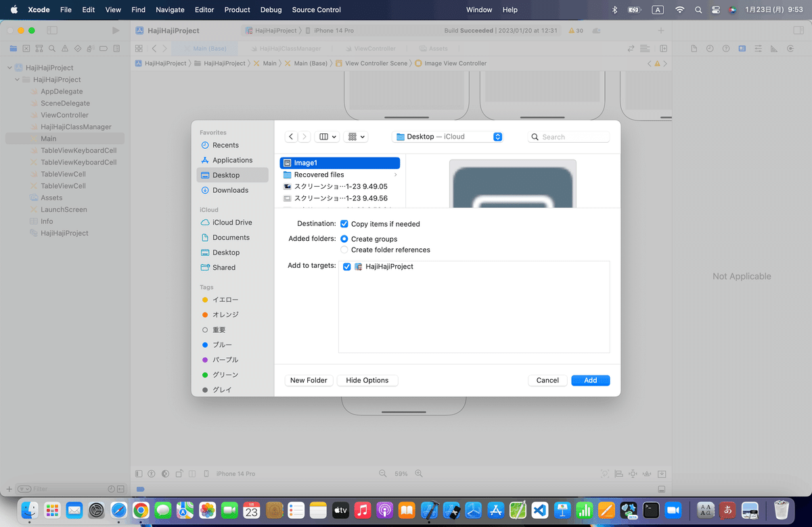
Task: Collapse the top HajiHajiProject root disclosure triangle
Action: (9, 68)
